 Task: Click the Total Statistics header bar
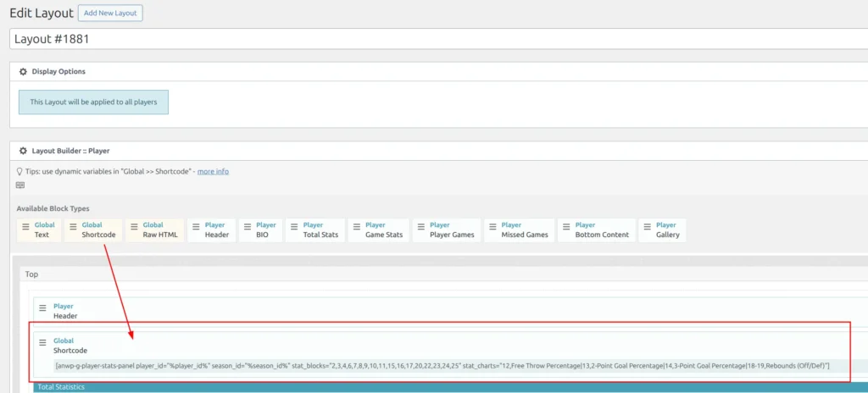[451, 387]
